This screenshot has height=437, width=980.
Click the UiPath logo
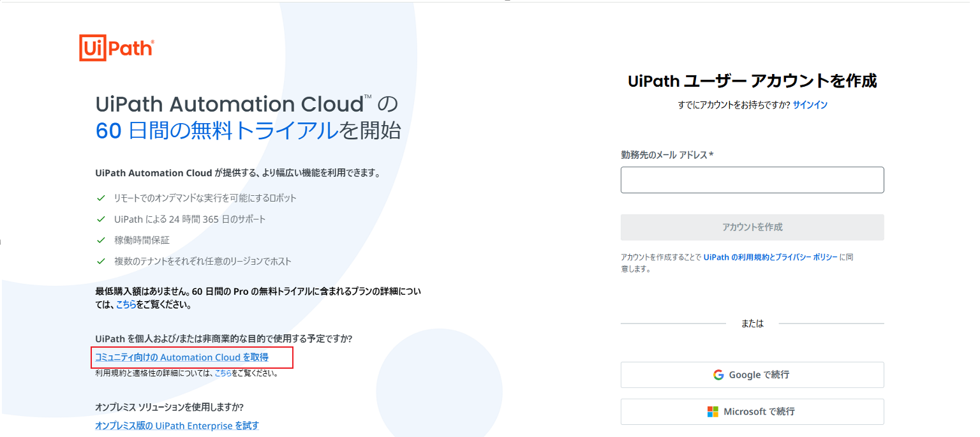118,46
